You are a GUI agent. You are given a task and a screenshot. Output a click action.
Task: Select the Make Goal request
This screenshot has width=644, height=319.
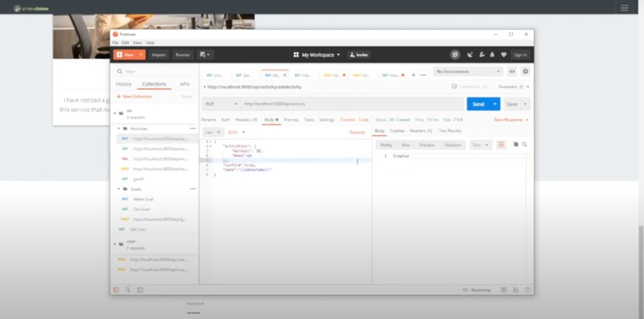(143, 199)
